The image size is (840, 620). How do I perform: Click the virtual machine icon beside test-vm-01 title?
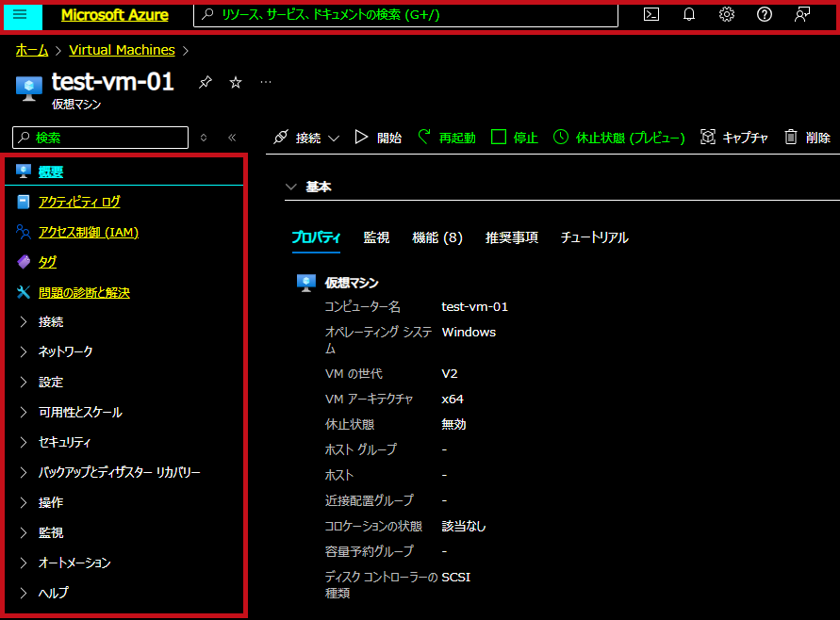pyautogui.click(x=29, y=88)
